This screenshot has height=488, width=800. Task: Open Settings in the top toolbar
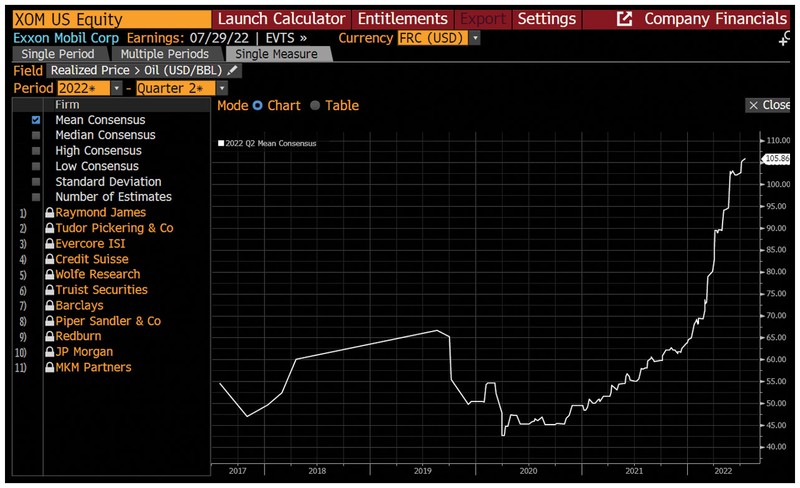pyautogui.click(x=546, y=19)
